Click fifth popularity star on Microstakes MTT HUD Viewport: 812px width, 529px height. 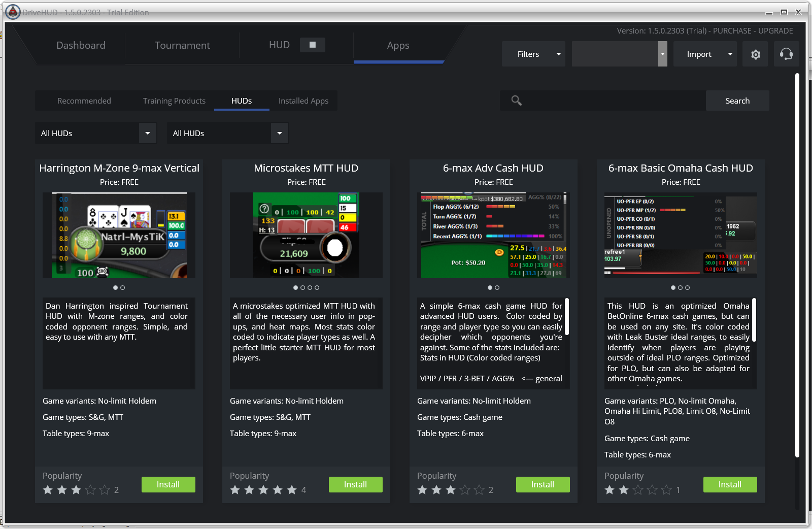[x=292, y=490]
